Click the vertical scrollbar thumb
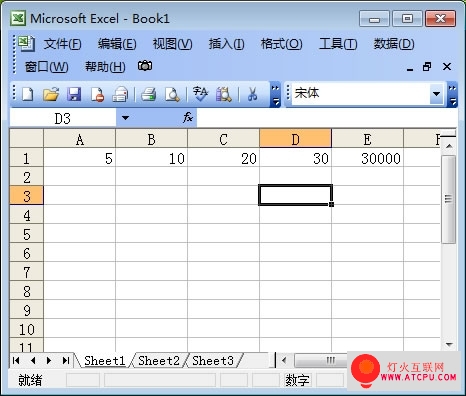The height and width of the screenshot is (396, 466). coord(448,199)
